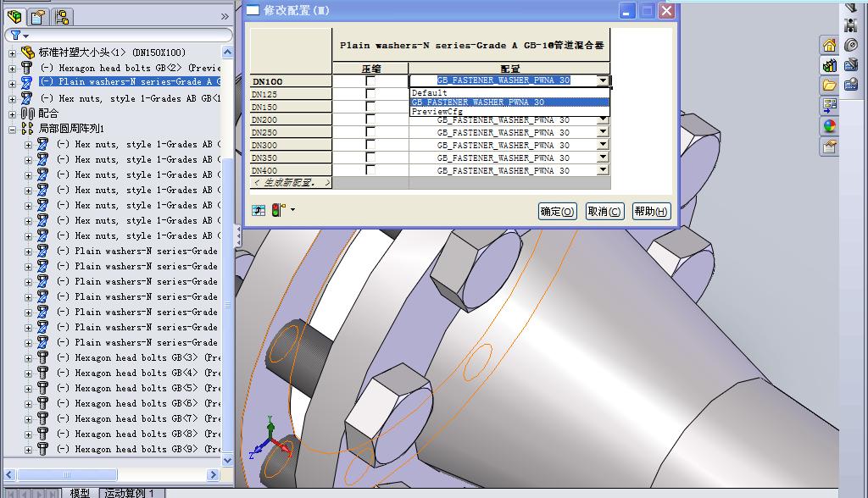
Task: Click the feature tree filter funnel icon
Action: coord(15,36)
